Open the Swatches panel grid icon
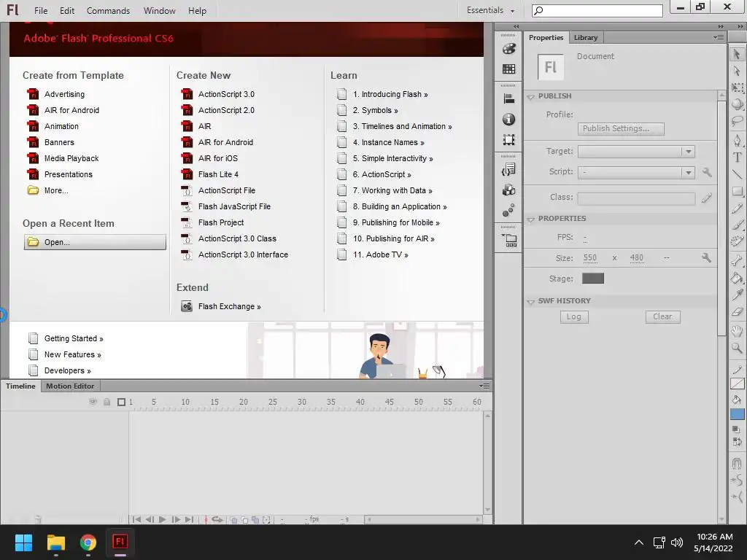 pos(508,69)
